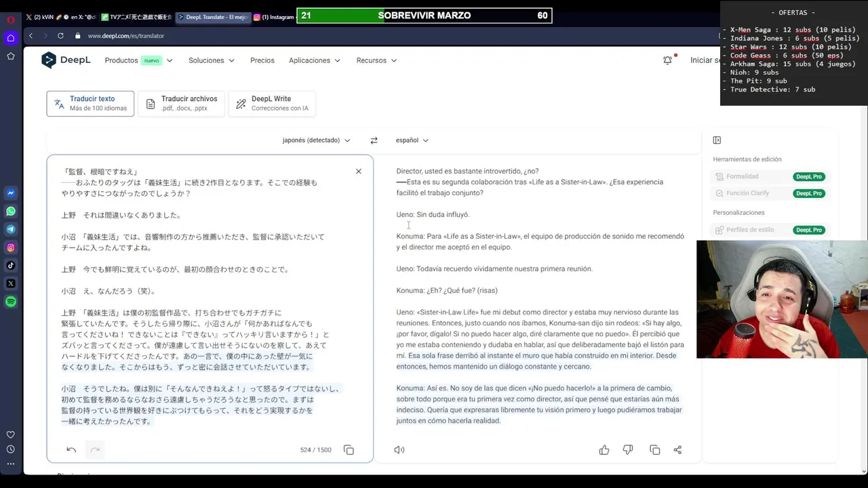
Task: Expand the Productos menu
Action: [138, 60]
